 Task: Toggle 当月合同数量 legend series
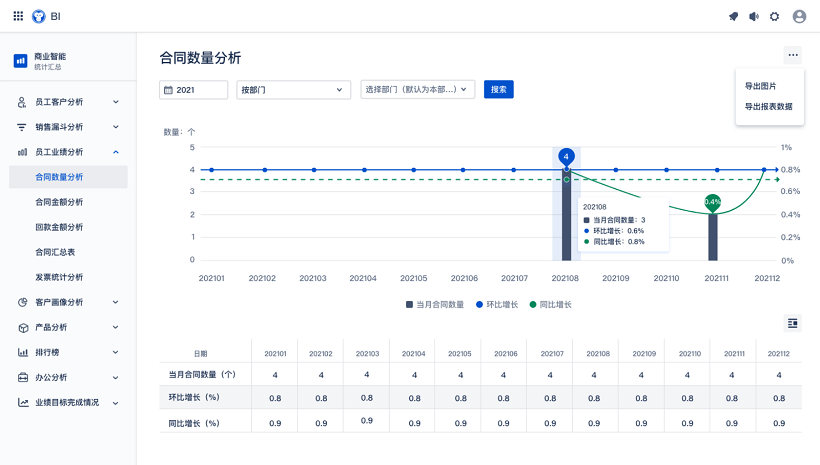(x=435, y=304)
